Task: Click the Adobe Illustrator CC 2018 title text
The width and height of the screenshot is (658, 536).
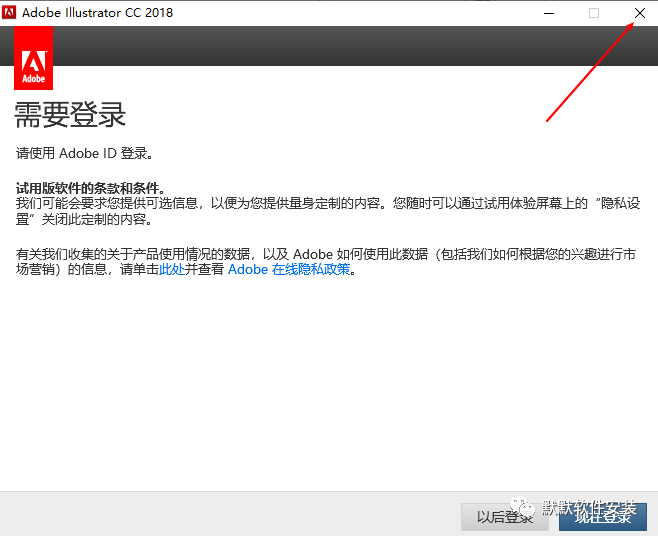Action: tap(104, 13)
